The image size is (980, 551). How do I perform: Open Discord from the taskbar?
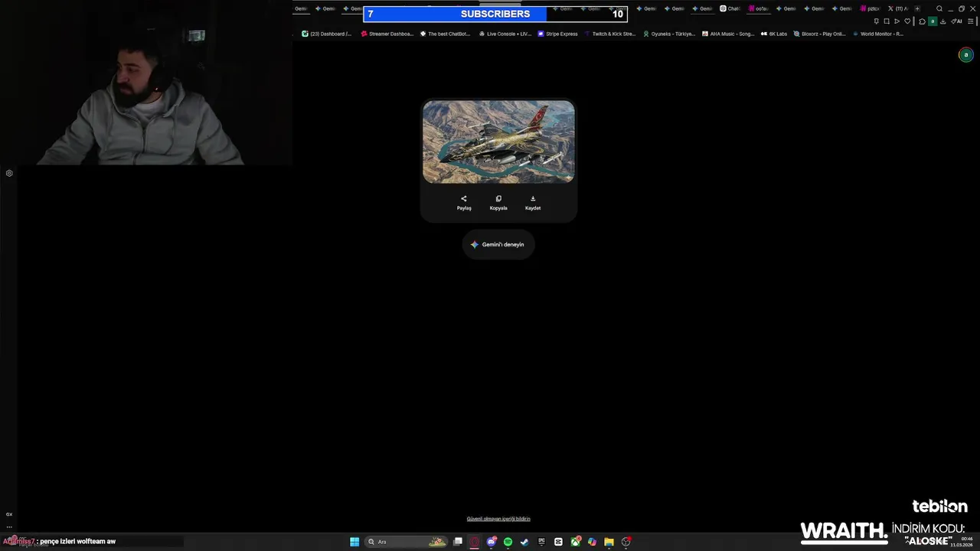[x=492, y=542]
